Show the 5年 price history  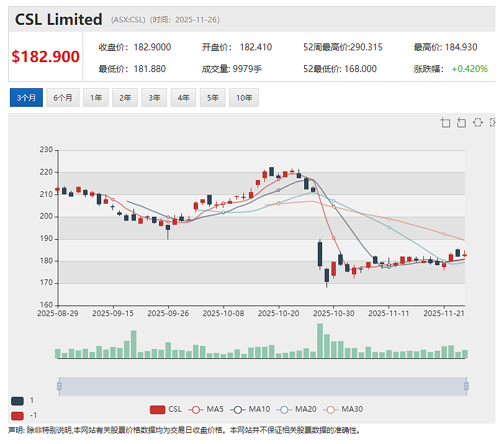212,97
